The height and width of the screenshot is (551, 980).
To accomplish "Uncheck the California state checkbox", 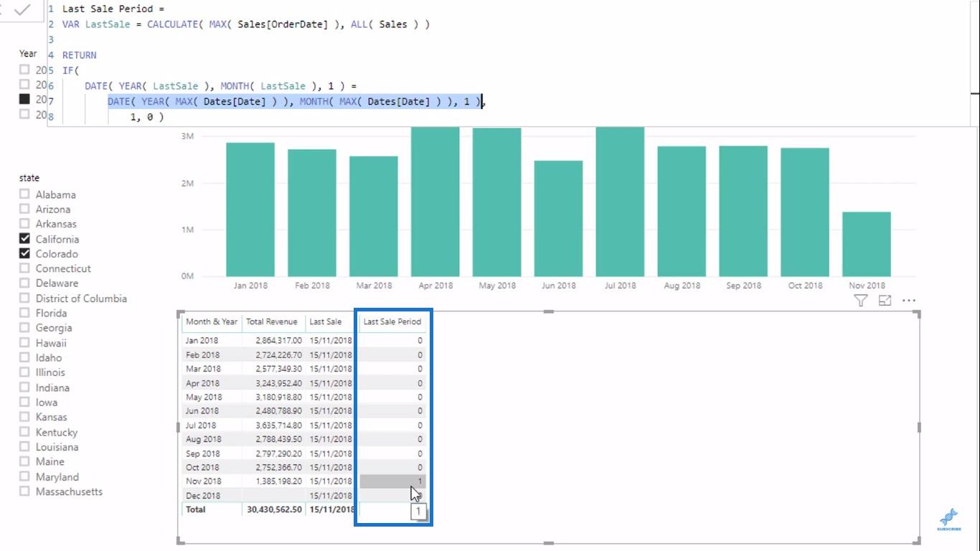I will point(25,239).
